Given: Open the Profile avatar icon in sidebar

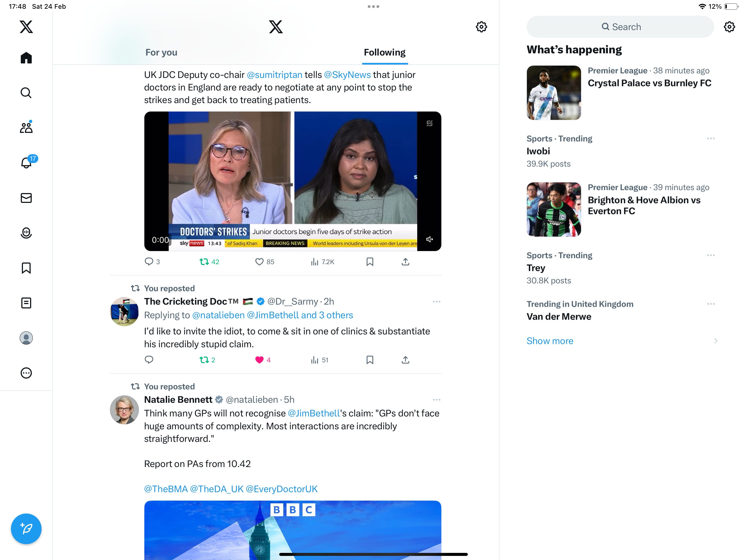Looking at the screenshot, I should [x=26, y=338].
